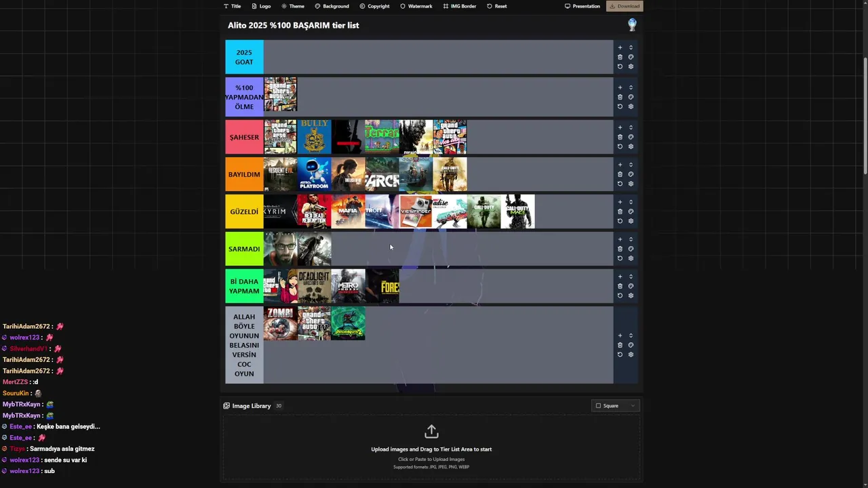This screenshot has width=868, height=488.
Task: Open the Background settings
Action: click(x=332, y=6)
